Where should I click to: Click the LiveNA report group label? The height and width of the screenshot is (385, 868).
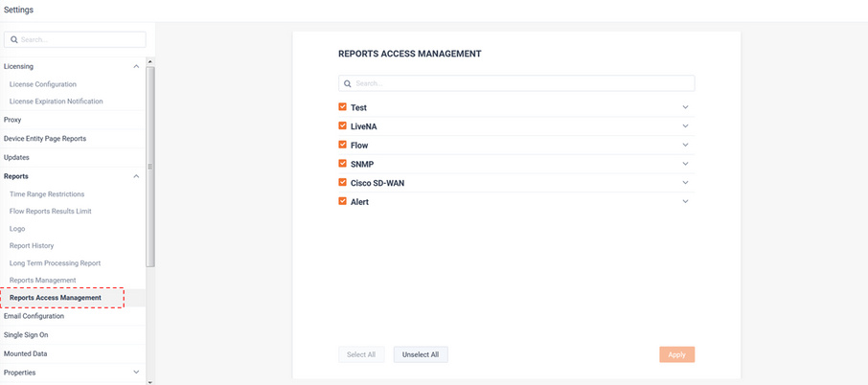point(364,126)
